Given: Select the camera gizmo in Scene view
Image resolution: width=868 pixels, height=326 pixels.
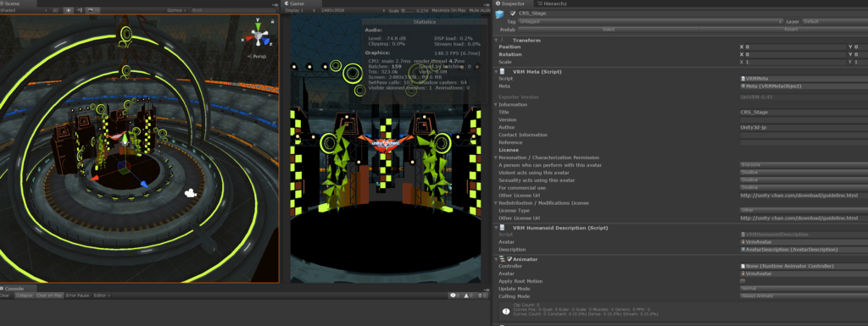Looking at the screenshot, I should 191,193.
